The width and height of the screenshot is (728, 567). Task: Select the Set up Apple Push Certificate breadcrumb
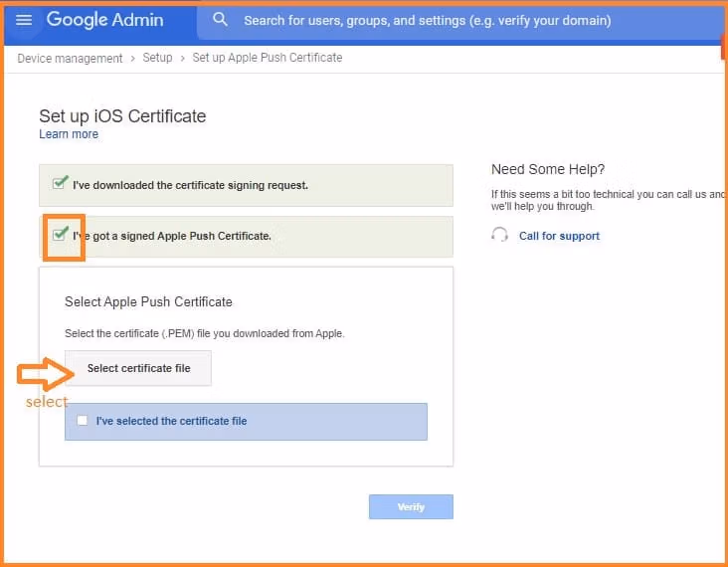(x=267, y=58)
